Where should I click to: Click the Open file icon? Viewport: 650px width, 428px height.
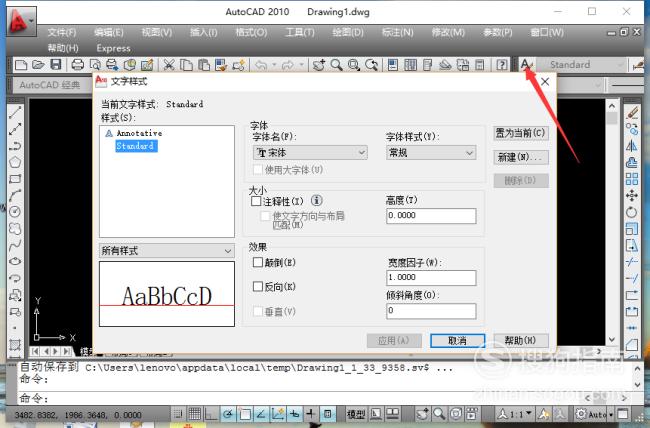click(x=38, y=65)
